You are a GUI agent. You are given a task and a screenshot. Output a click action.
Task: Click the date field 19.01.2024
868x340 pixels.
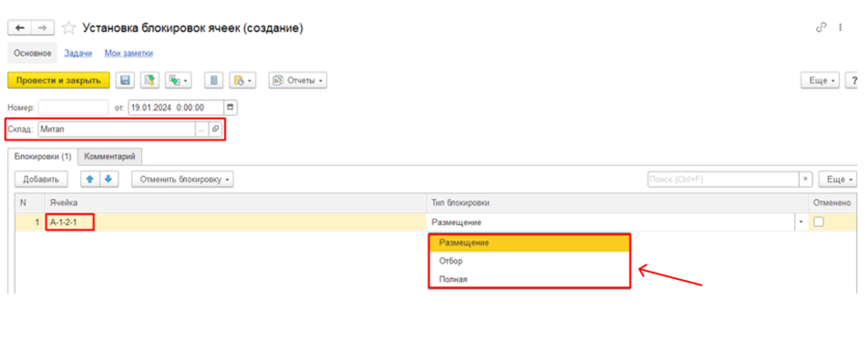[x=176, y=107]
